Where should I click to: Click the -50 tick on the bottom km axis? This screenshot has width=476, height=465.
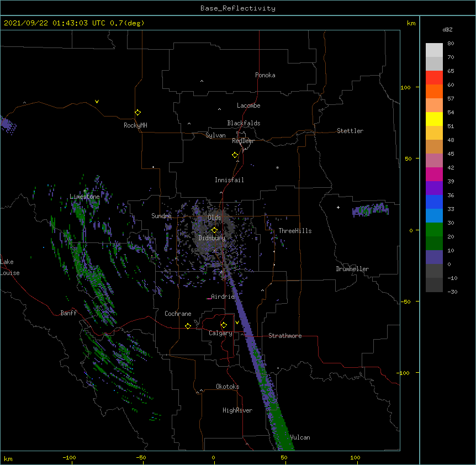click(x=141, y=457)
